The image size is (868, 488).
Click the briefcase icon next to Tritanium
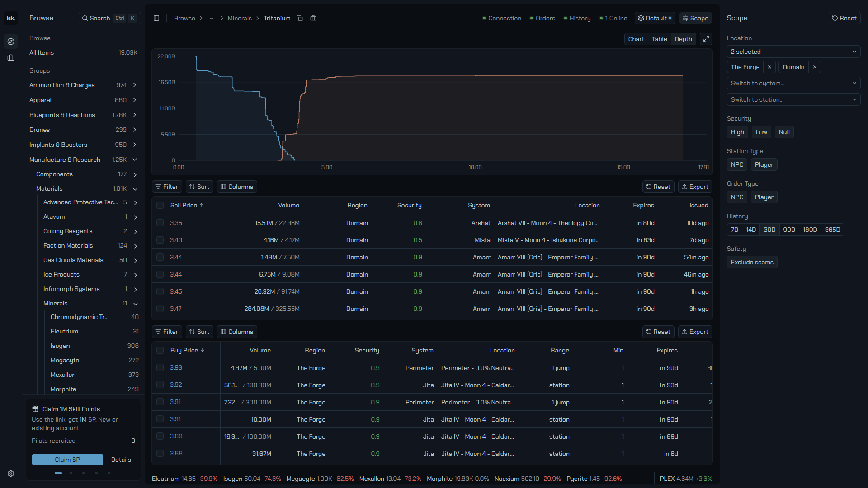click(313, 18)
